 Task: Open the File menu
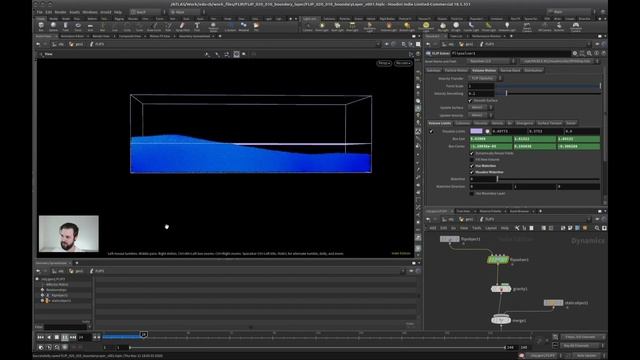click(40, 12)
